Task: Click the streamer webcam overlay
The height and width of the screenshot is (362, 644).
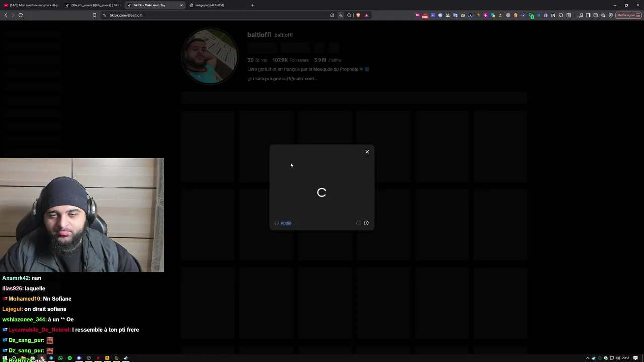Action: [x=82, y=215]
